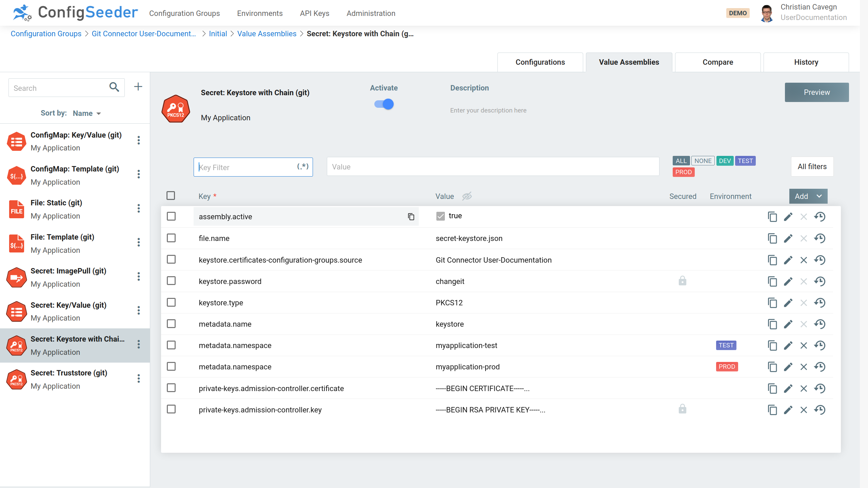Open the kebab menu on ConfigMap: Template

click(x=139, y=174)
